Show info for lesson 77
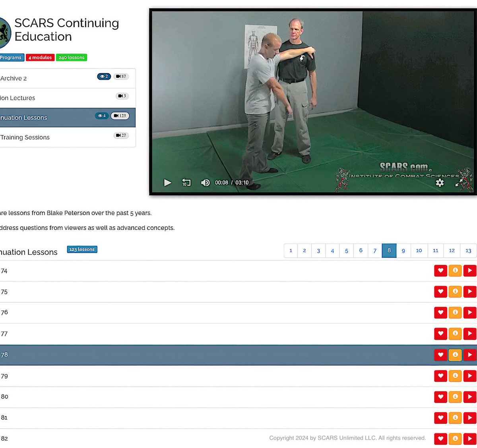This screenshot has width=477, height=448. point(455,334)
